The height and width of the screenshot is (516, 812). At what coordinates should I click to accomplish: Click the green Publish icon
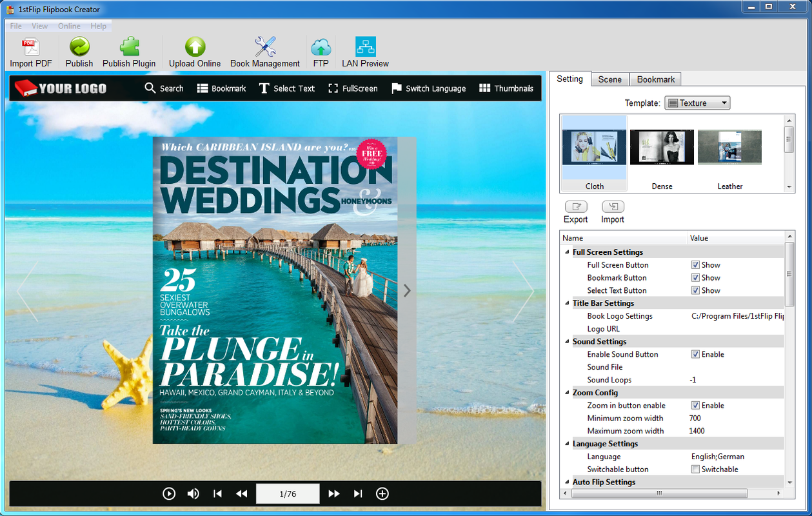[79, 47]
